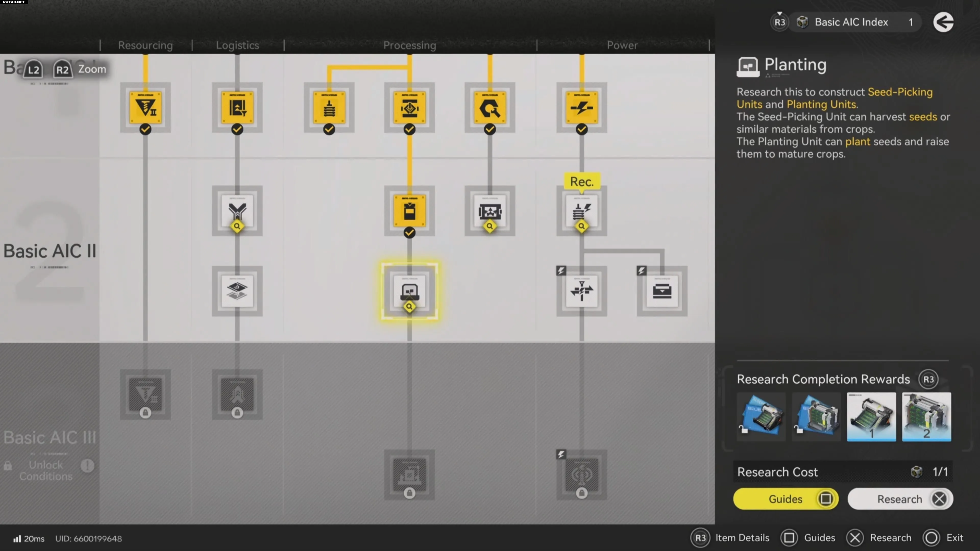Screen dimensions: 980x551
Task: Switch to the Logistics category tab
Action: pyautogui.click(x=237, y=45)
